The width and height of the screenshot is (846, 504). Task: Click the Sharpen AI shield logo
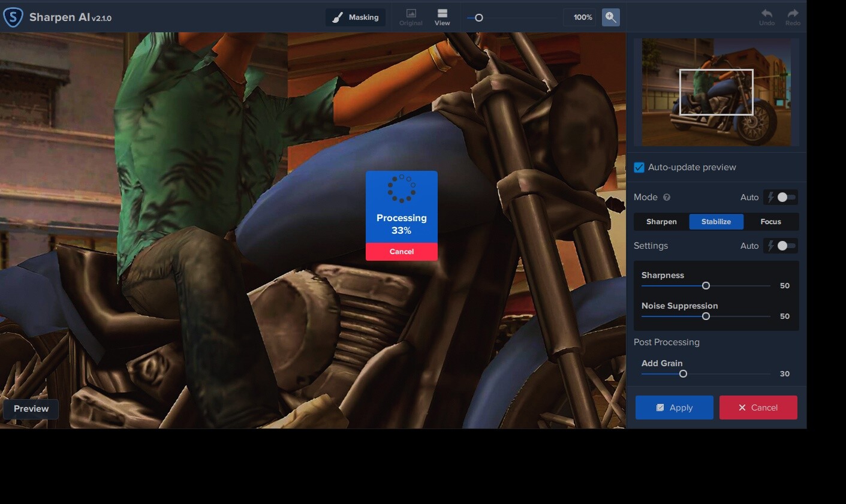coord(13,17)
